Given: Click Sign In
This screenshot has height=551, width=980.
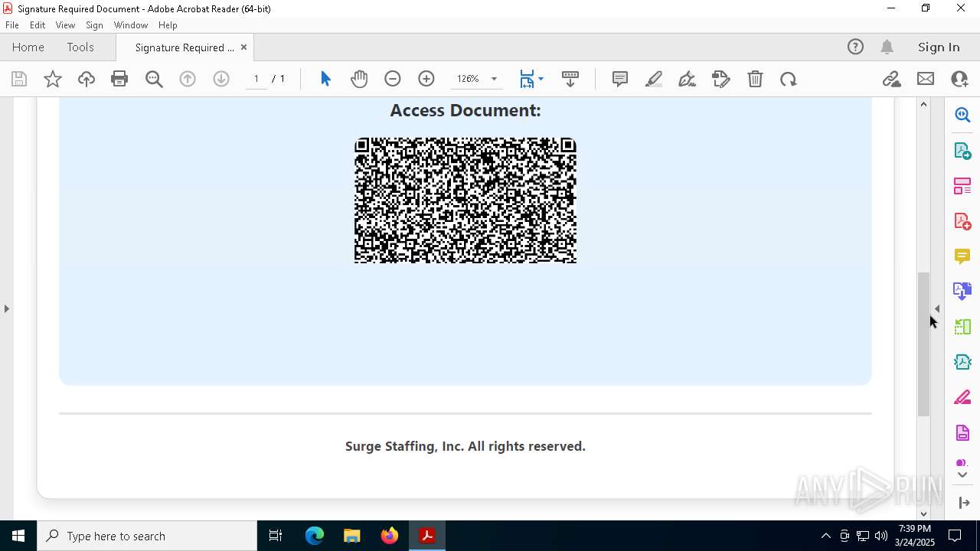Looking at the screenshot, I should pos(939,47).
